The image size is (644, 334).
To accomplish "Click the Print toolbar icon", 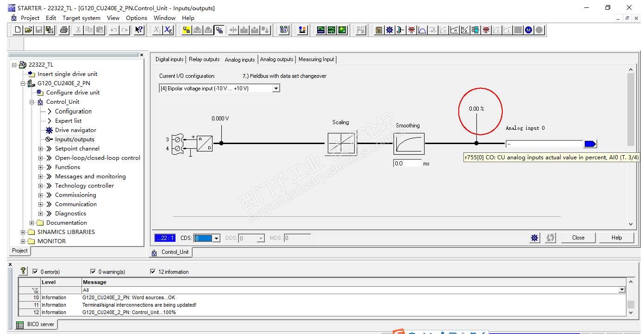I will [x=64, y=30].
